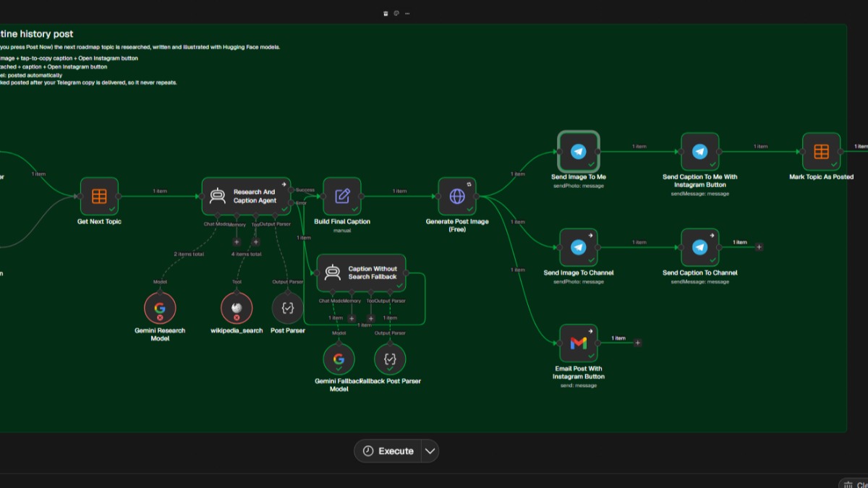Open the Research And Caption Agent node

(x=246, y=196)
